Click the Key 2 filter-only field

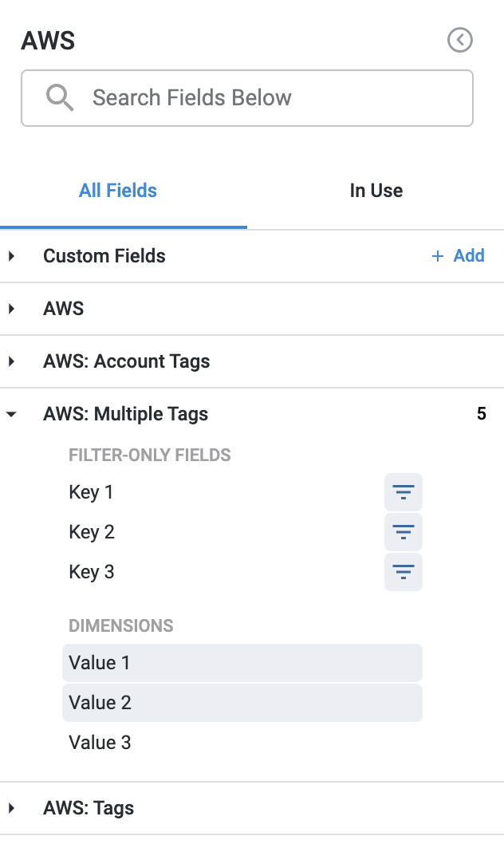(x=92, y=532)
